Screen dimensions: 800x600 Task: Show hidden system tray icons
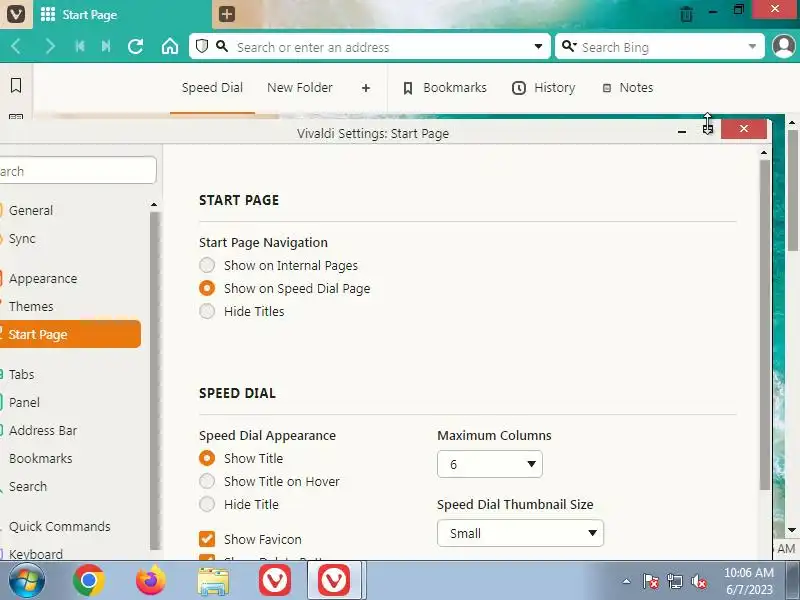click(626, 581)
